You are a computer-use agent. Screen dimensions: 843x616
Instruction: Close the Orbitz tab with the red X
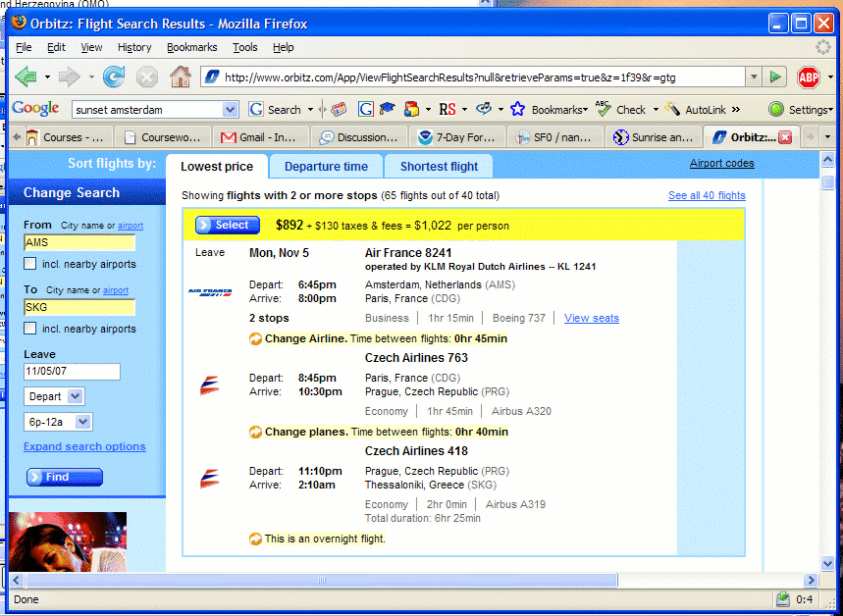point(785,137)
